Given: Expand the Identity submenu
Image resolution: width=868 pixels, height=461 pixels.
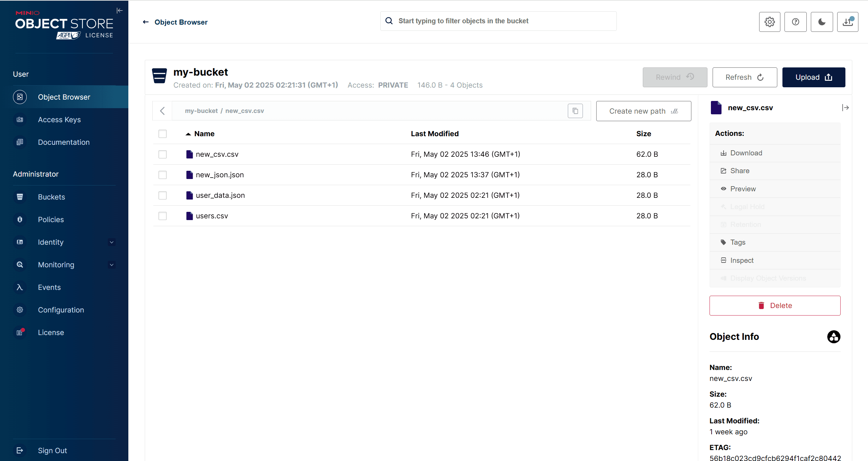Looking at the screenshot, I should point(111,242).
